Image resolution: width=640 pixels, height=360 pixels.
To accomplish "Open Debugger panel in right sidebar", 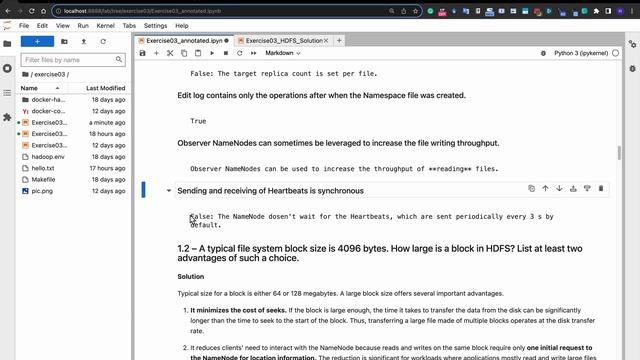I will click(x=633, y=69).
